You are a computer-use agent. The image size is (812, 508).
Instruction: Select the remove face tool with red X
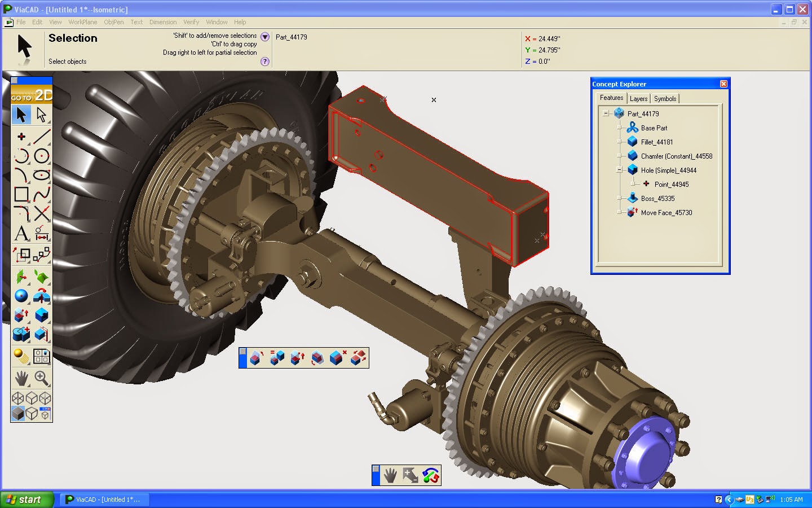tap(338, 358)
